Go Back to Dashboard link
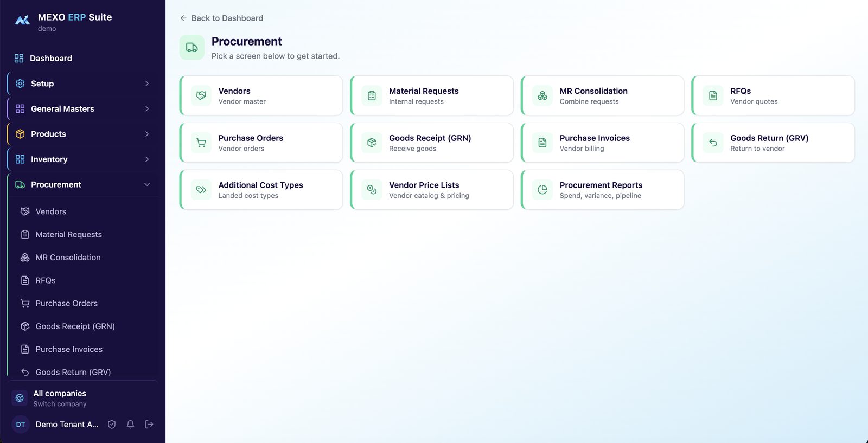868x443 pixels. pyautogui.click(x=221, y=18)
